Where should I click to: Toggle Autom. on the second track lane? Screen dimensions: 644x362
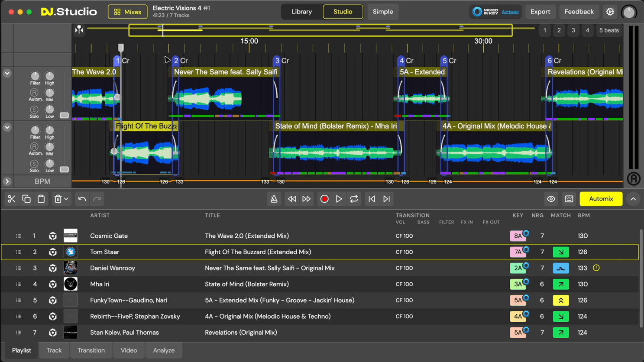pyautogui.click(x=34, y=147)
